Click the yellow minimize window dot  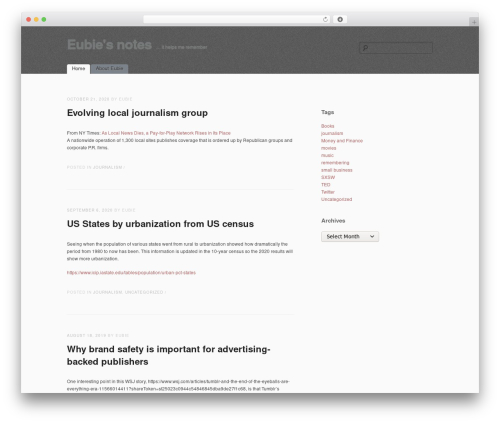[x=36, y=19]
